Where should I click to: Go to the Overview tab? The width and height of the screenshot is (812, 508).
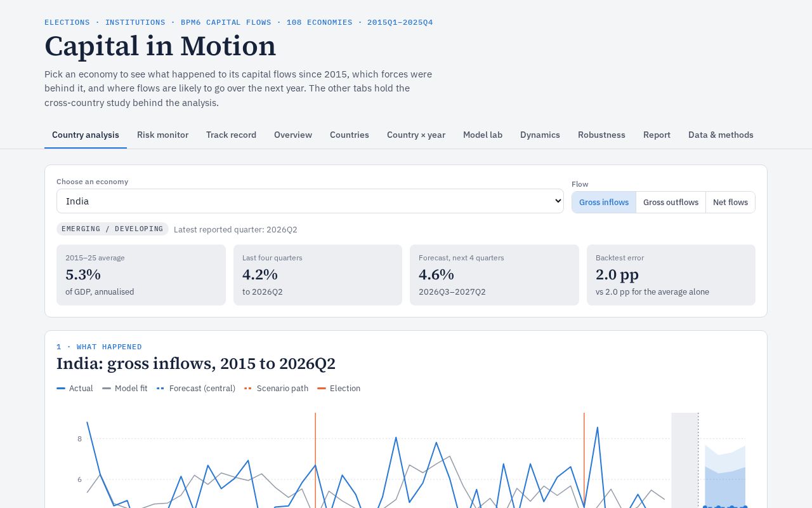pyautogui.click(x=293, y=135)
